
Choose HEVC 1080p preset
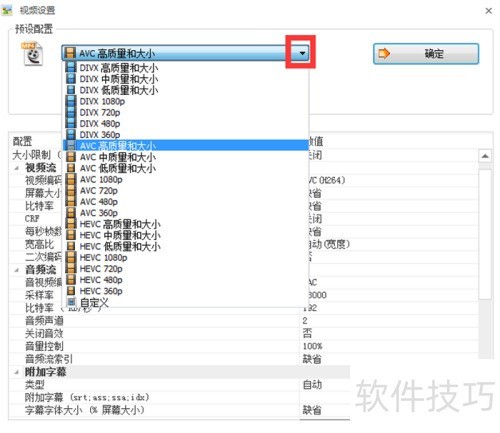pyautogui.click(x=186, y=258)
